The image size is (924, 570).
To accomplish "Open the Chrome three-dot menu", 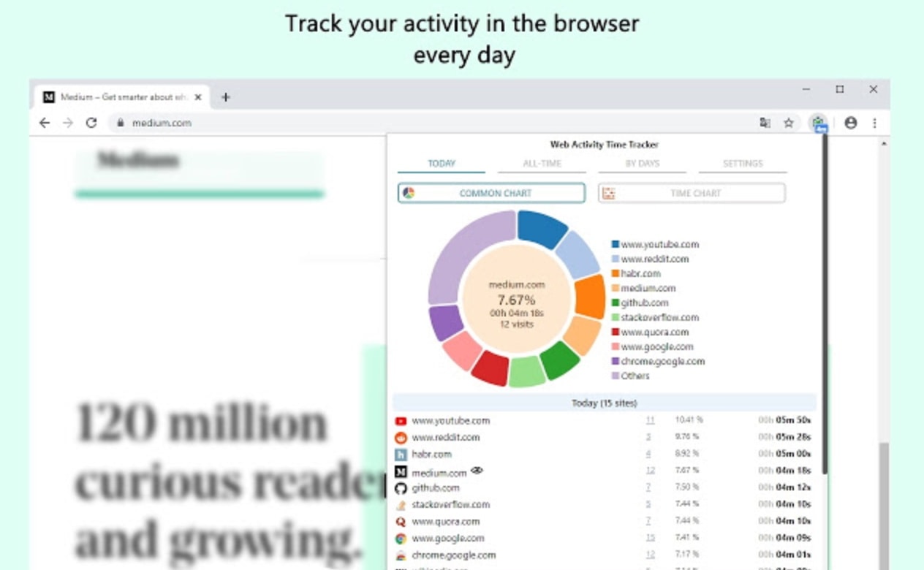I will (874, 123).
